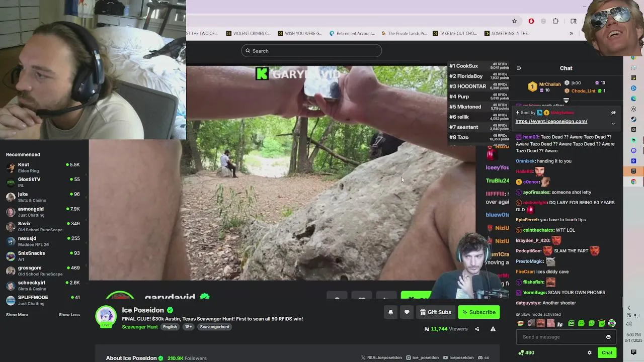
Task: Click the tab search icon in browser toolbar
Action: (573, 21)
